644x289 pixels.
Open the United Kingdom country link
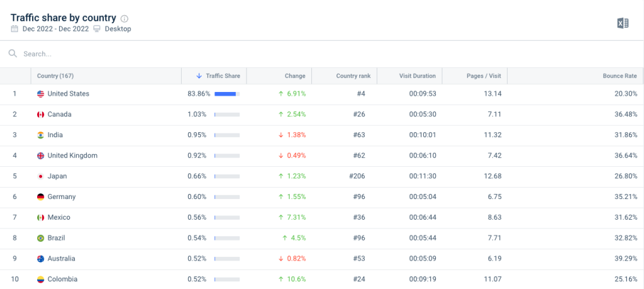72,156
